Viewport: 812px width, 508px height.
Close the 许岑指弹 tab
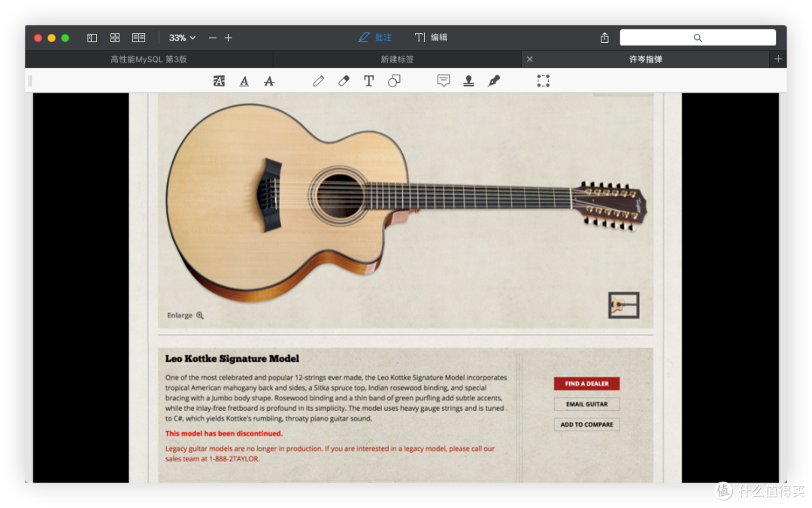[530, 59]
